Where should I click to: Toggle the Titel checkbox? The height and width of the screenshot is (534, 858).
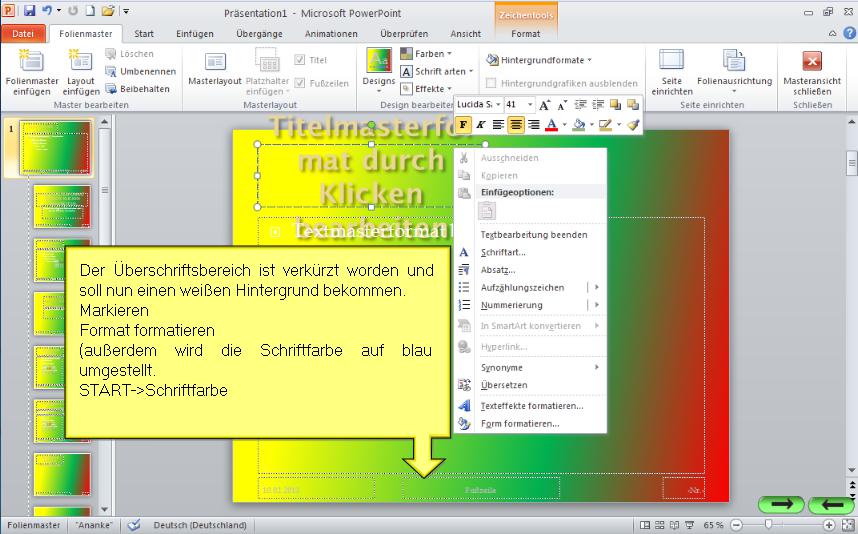[x=300, y=60]
